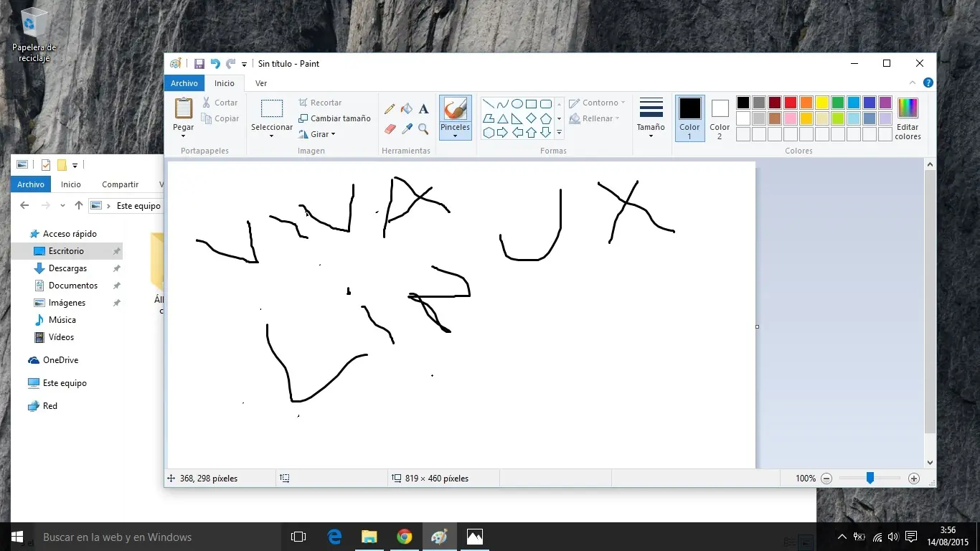The height and width of the screenshot is (551, 980).
Task: Click the Editar colores button
Action: pos(908,118)
